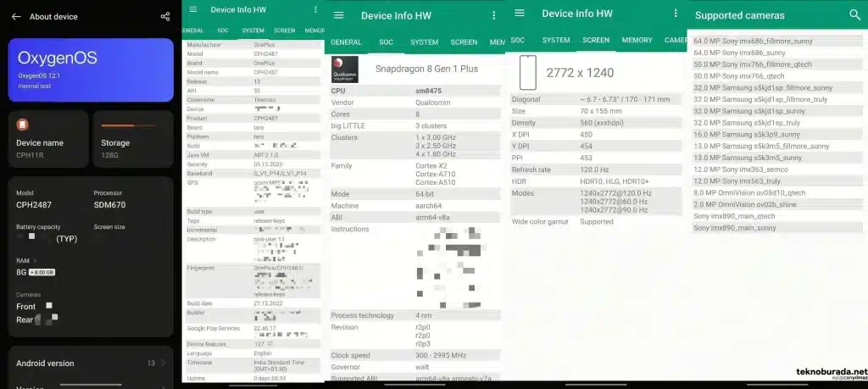The image size is (868, 389).
Task: Click the Snapdragon 8 Gen 1 Plus title
Action: [x=427, y=69]
